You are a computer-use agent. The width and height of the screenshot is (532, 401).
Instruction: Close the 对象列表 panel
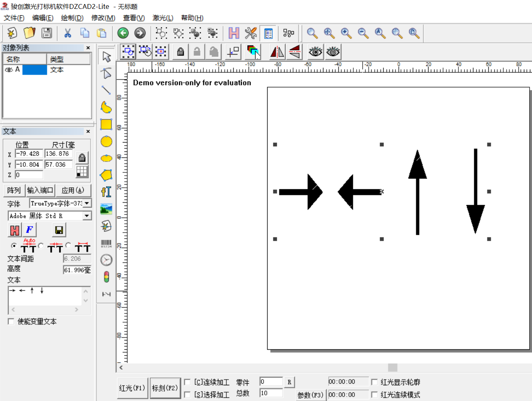(88, 48)
